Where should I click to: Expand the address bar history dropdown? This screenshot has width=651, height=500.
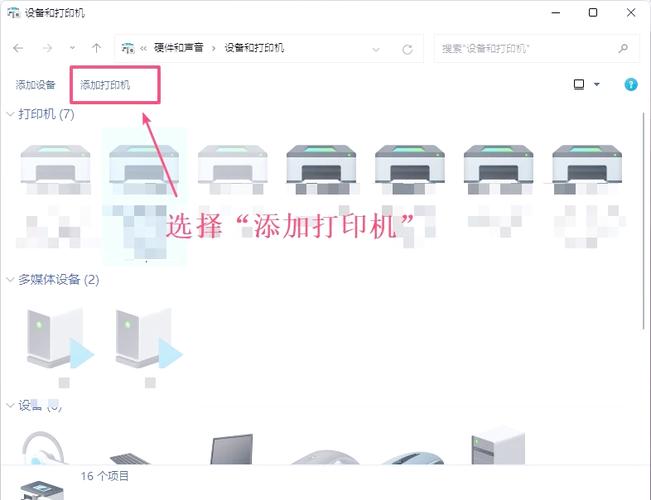[376, 49]
